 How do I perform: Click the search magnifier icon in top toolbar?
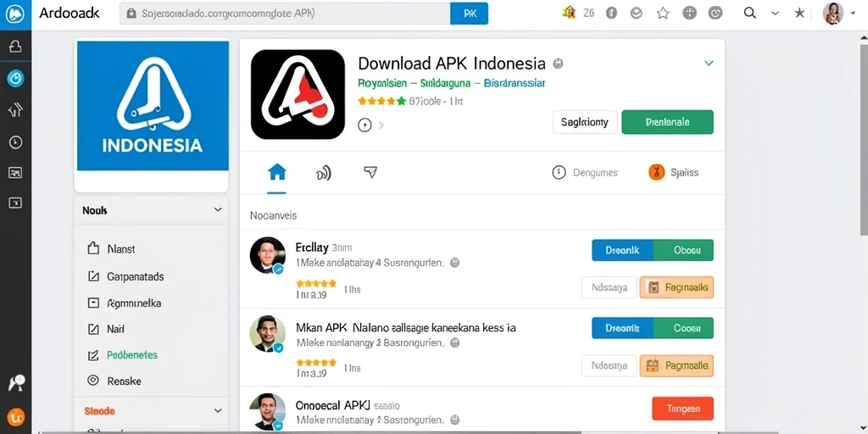749,14
